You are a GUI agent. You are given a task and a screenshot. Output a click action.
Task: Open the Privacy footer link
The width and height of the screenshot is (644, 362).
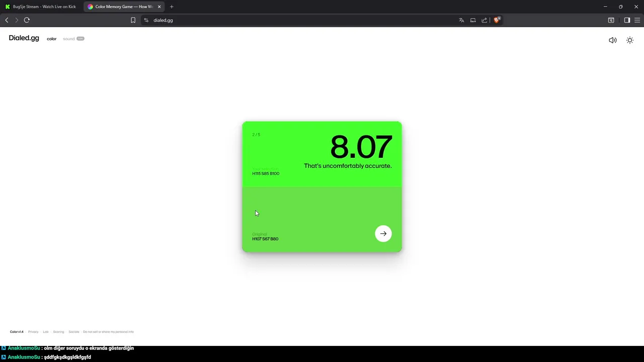point(33,332)
